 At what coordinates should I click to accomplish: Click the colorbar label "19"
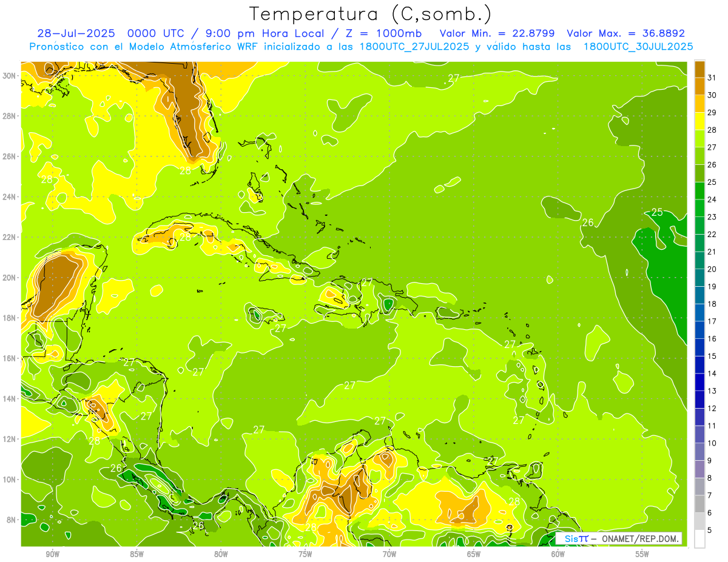(712, 286)
